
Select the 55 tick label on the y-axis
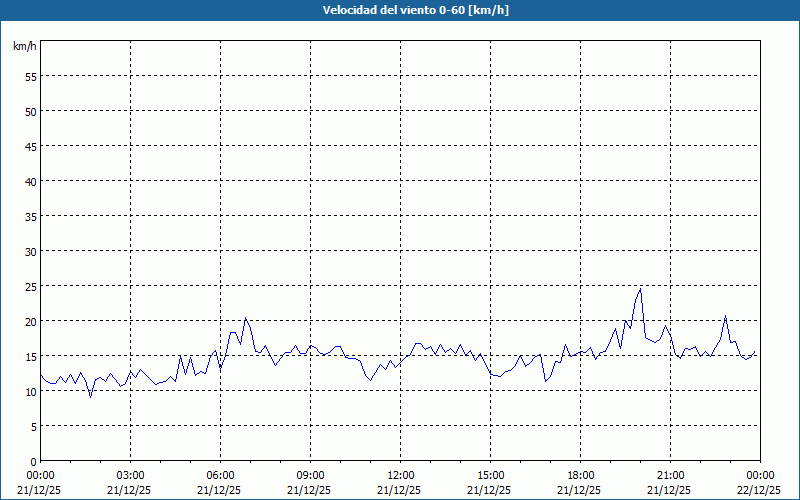(30, 76)
